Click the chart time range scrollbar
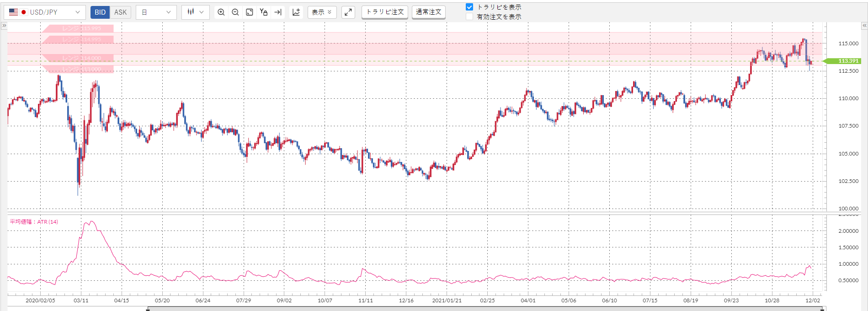The width and height of the screenshot is (868, 311). [486, 309]
